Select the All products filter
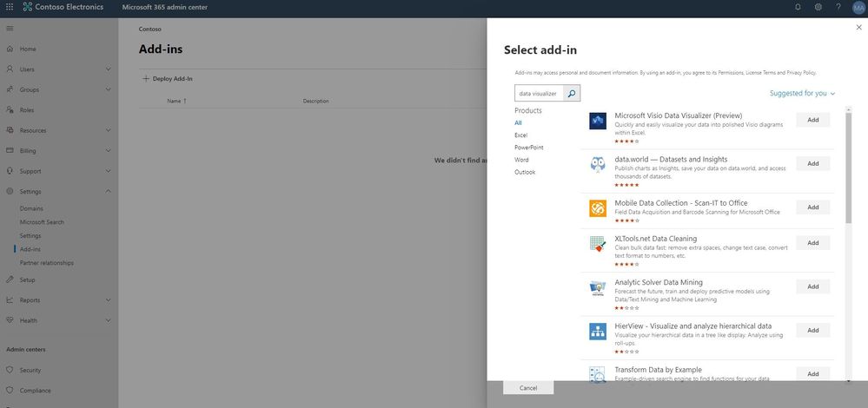 pyautogui.click(x=518, y=122)
